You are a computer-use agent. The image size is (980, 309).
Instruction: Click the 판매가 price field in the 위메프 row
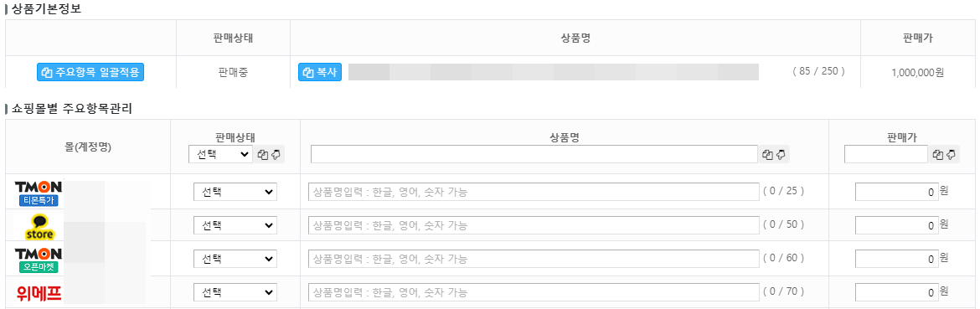click(896, 292)
